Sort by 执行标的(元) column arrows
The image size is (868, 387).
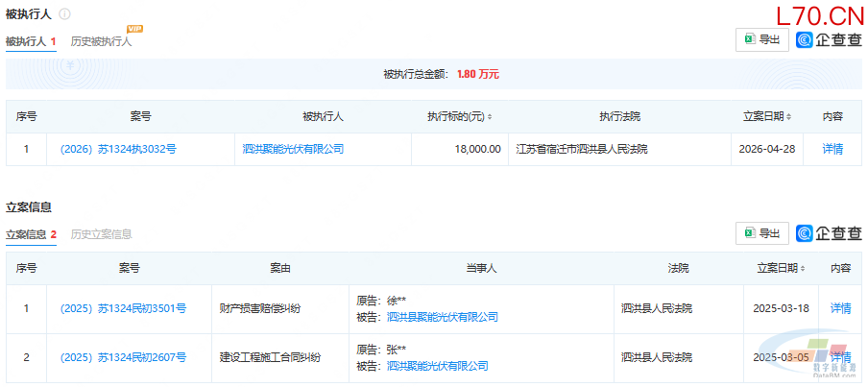coord(490,117)
